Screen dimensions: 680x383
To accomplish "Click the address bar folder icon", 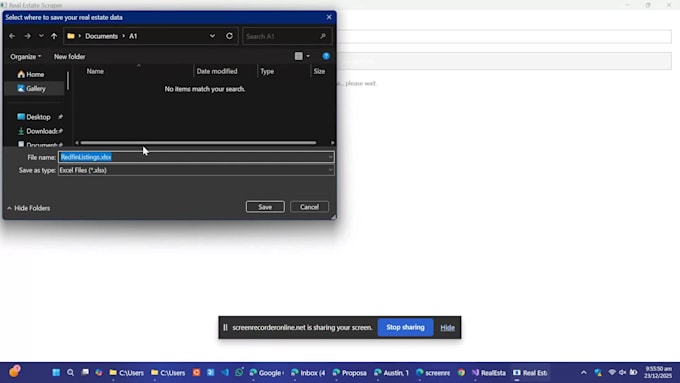I will click(71, 36).
